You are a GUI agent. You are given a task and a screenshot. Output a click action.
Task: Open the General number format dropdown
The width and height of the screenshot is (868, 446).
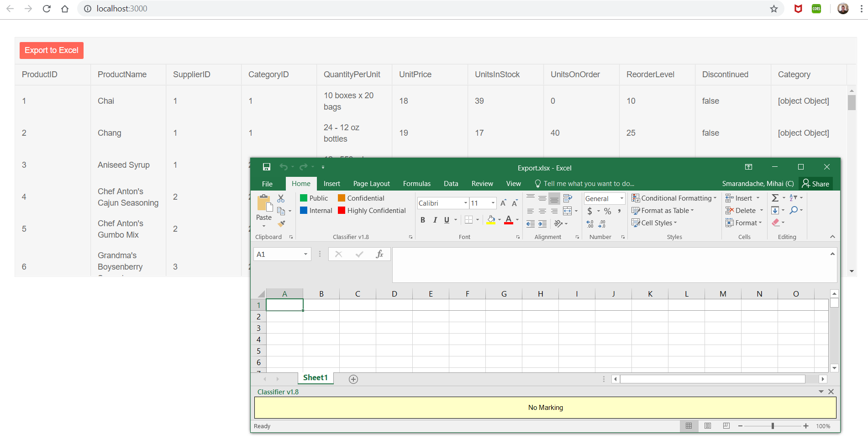pyautogui.click(x=621, y=198)
